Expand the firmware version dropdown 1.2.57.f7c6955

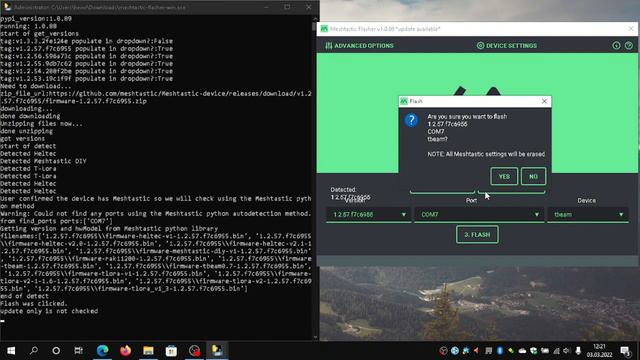click(369, 215)
